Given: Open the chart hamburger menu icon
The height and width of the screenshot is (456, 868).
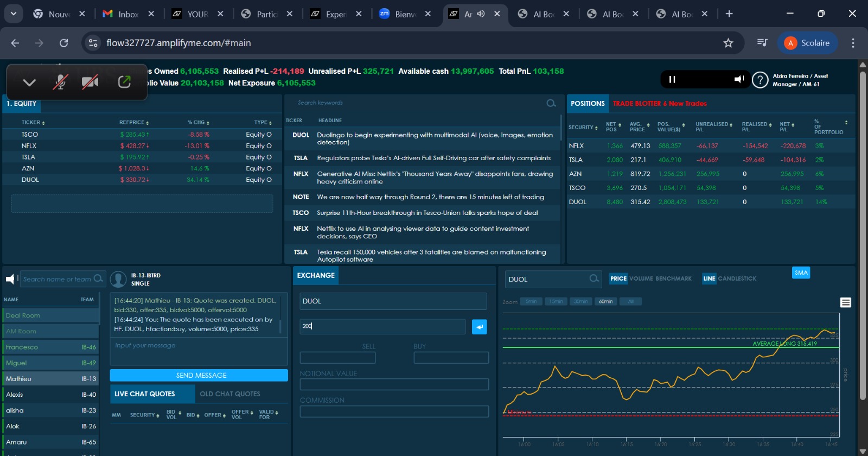Looking at the screenshot, I should 845,302.
